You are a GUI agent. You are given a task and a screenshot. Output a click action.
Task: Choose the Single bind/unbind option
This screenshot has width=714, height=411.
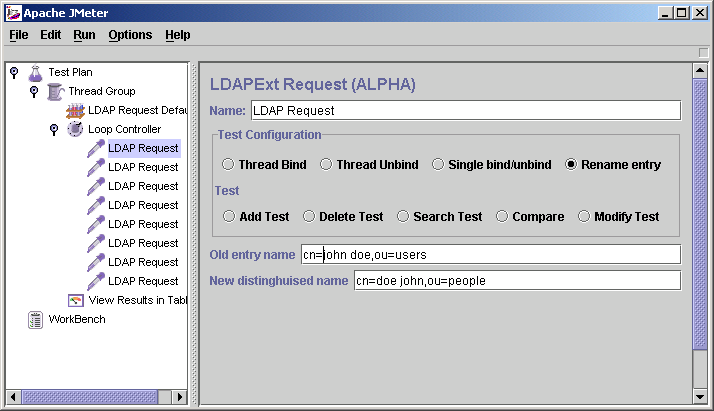pos(439,165)
